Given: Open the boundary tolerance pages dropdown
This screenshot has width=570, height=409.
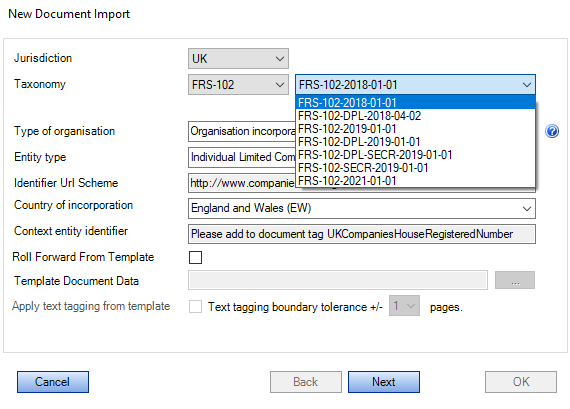Looking at the screenshot, I should coord(404,306).
